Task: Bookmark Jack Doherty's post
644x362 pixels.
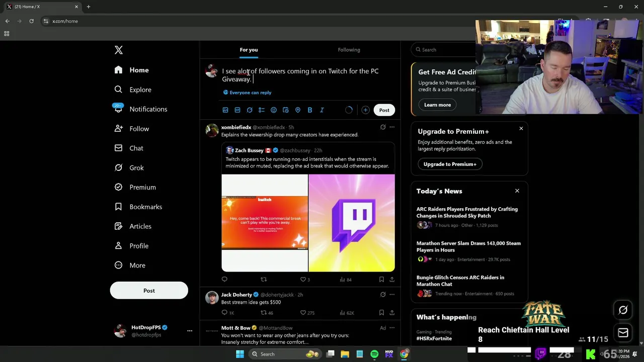Action: click(x=381, y=313)
